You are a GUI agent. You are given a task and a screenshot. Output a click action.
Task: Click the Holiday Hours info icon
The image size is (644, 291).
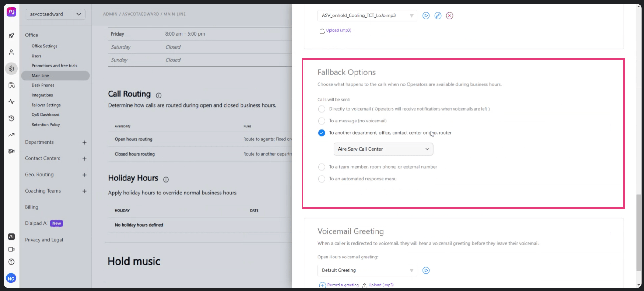tap(166, 180)
